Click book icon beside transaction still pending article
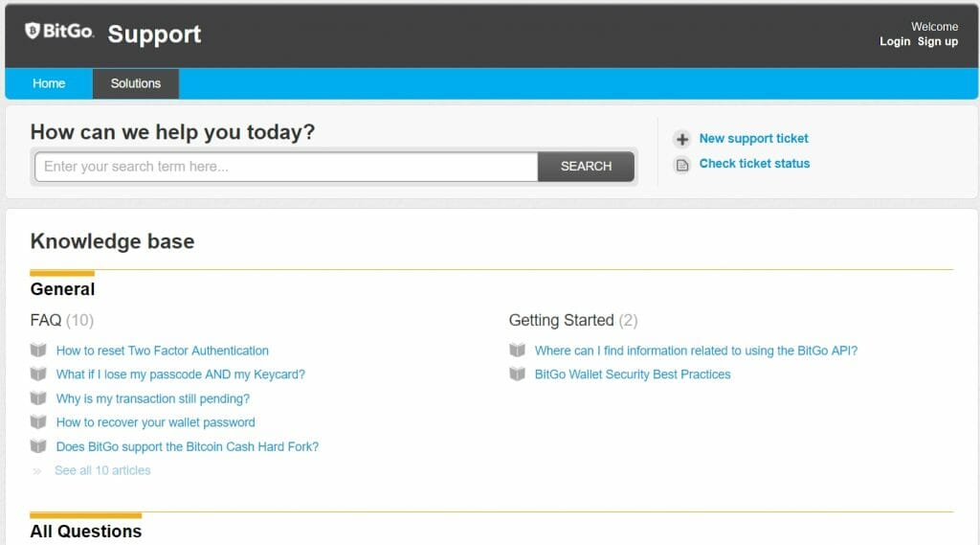 [x=38, y=397]
